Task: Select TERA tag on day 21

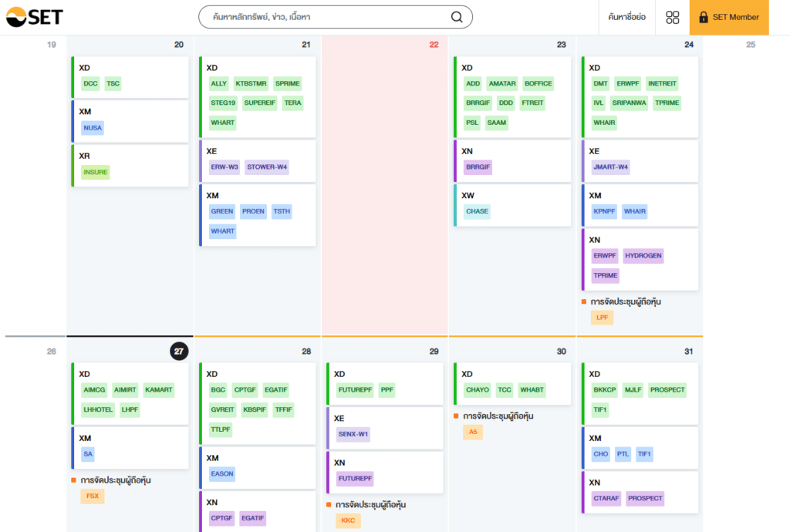Action: pyautogui.click(x=292, y=103)
